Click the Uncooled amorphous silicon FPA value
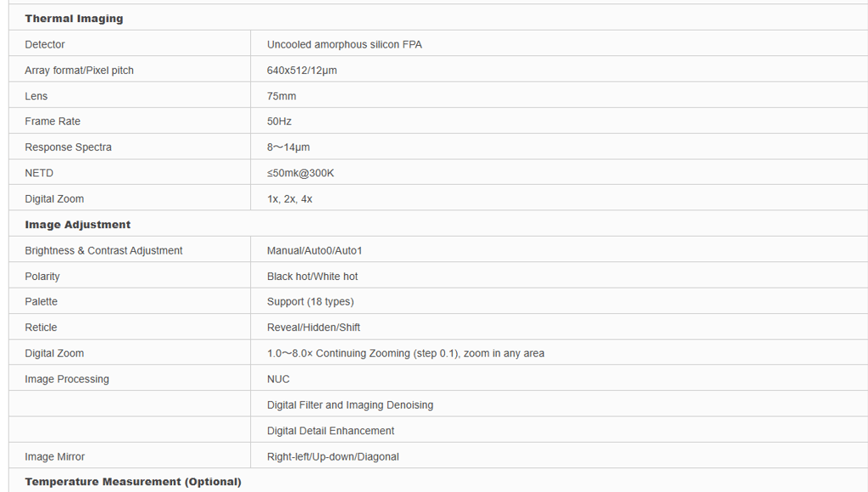 click(x=344, y=44)
